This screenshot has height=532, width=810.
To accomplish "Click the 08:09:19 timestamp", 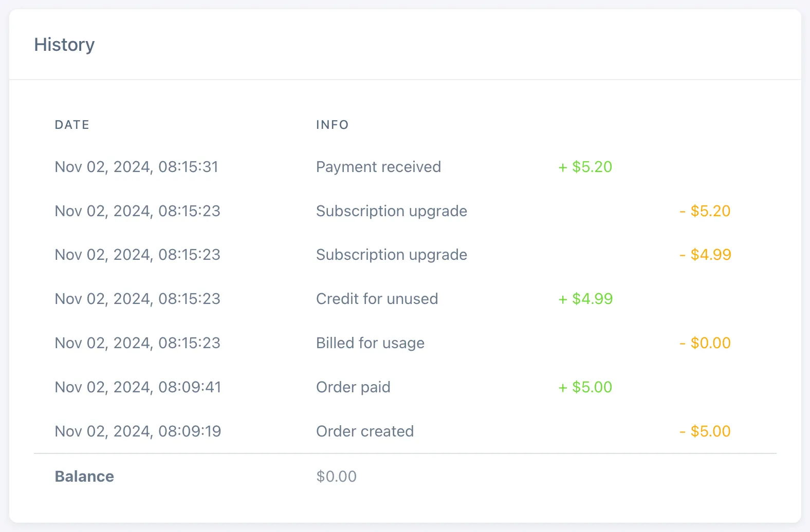I will click(190, 431).
